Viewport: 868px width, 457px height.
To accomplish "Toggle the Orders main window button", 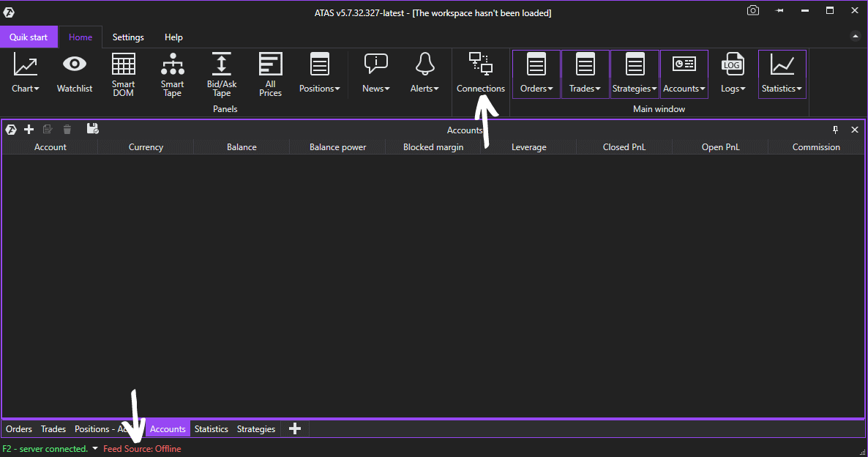I will (x=536, y=74).
